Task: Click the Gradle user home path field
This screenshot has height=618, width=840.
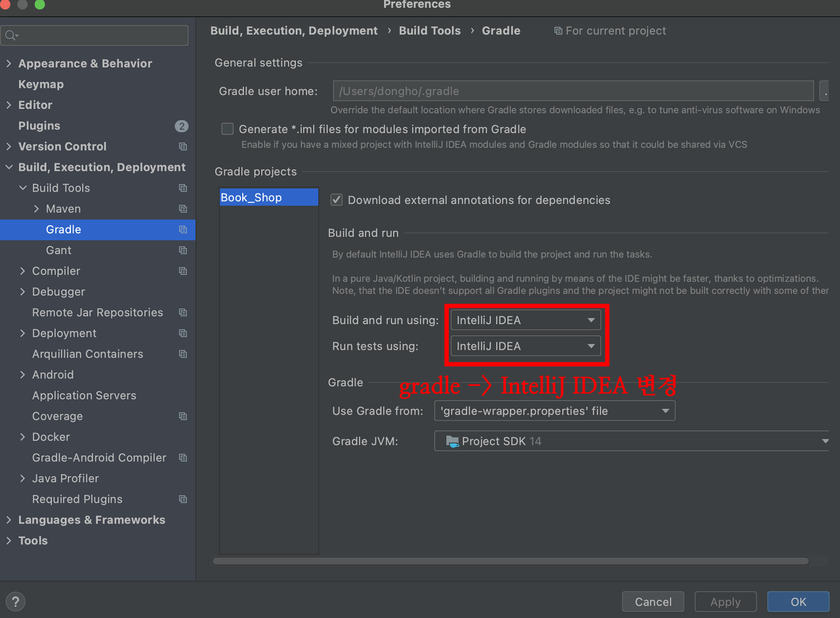Action: tap(573, 91)
